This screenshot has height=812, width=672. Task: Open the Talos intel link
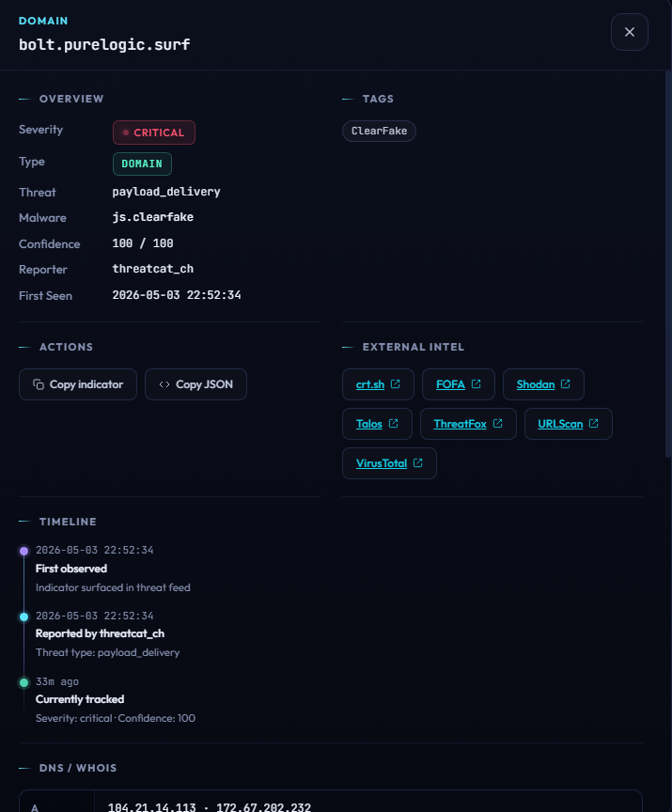click(377, 424)
